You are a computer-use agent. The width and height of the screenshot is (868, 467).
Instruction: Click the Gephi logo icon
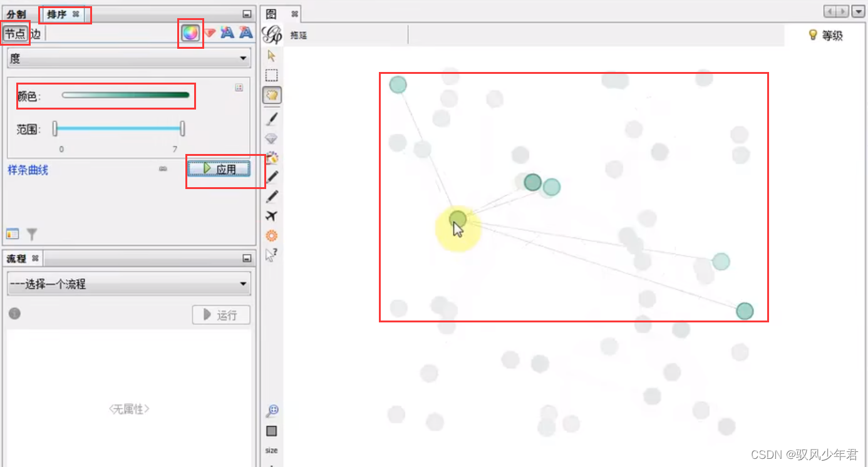pyautogui.click(x=272, y=34)
